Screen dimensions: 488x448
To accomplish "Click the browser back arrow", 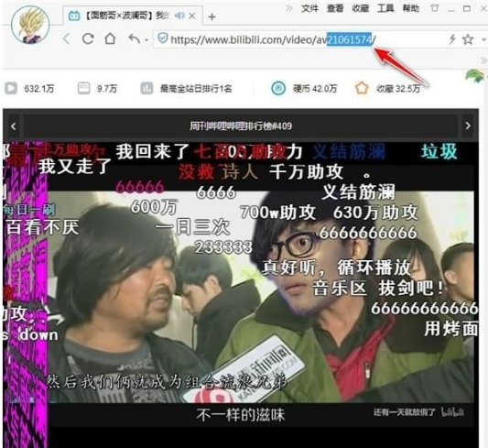I will tap(66, 39).
